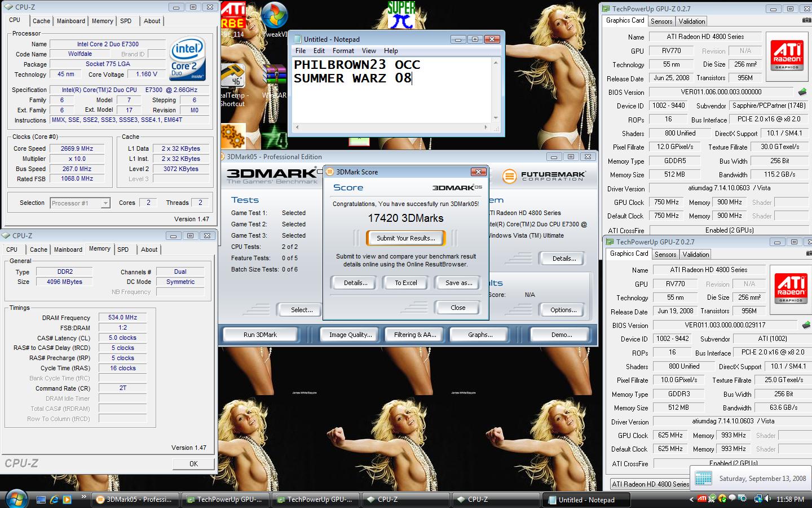Open the BIOS save icon in upper GPU-Z
812x508 pixels.
(802, 91)
